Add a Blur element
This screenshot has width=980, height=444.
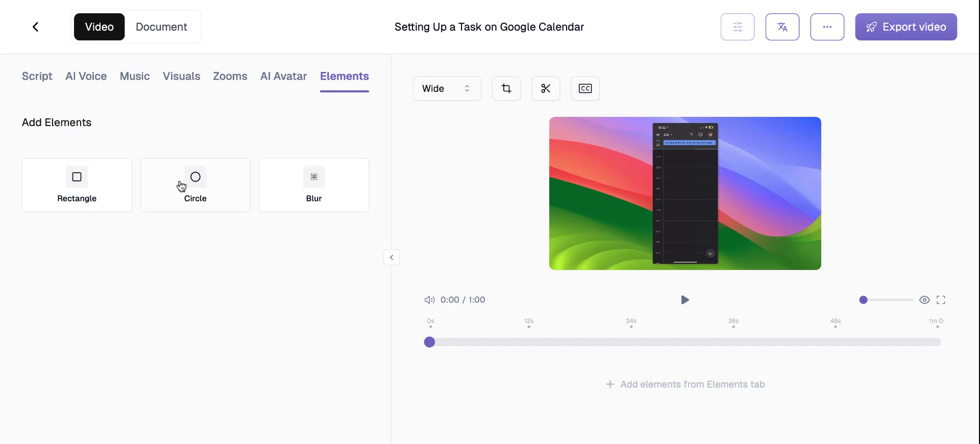314,185
